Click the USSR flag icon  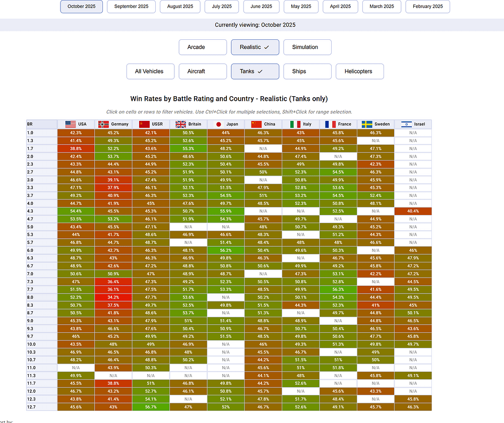pos(145,124)
